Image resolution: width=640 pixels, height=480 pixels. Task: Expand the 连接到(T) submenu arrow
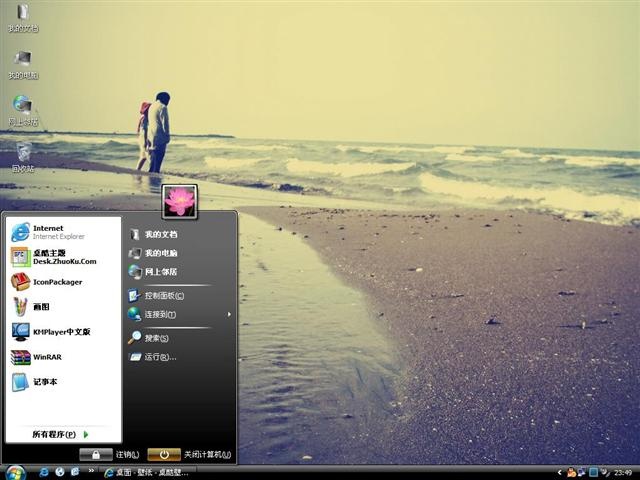pos(229,314)
